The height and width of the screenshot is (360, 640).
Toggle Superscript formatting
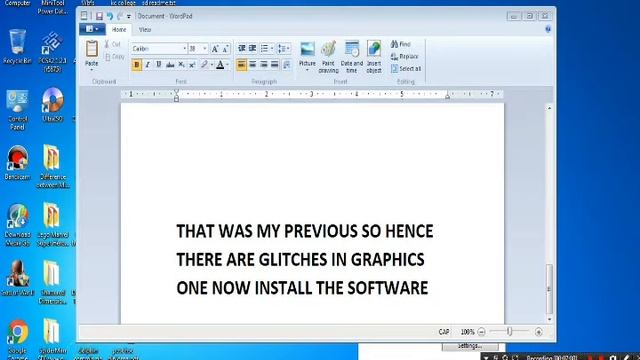[x=192, y=65]
